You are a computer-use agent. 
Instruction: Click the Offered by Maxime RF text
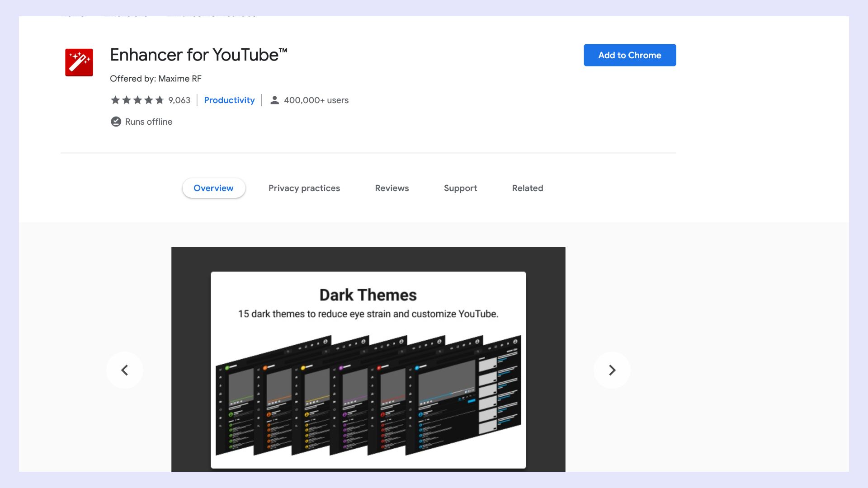pyautogui.click(x=156, y=79)
